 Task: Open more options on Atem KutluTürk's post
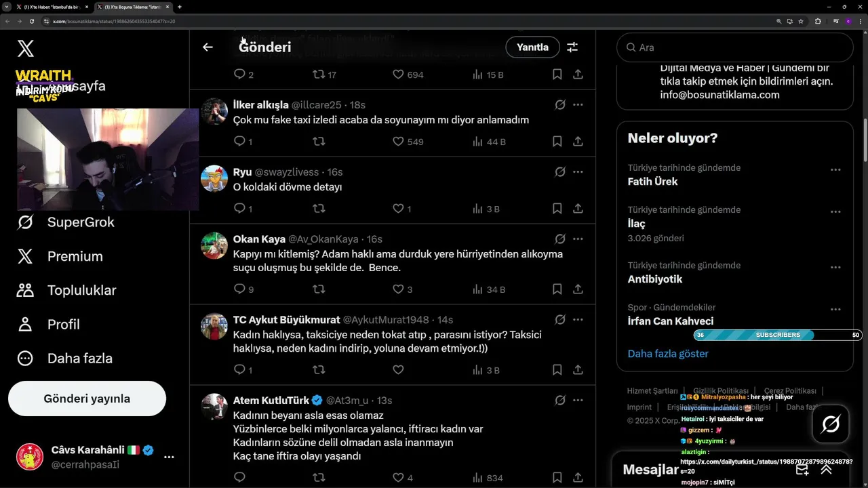(x=578, y=401)
